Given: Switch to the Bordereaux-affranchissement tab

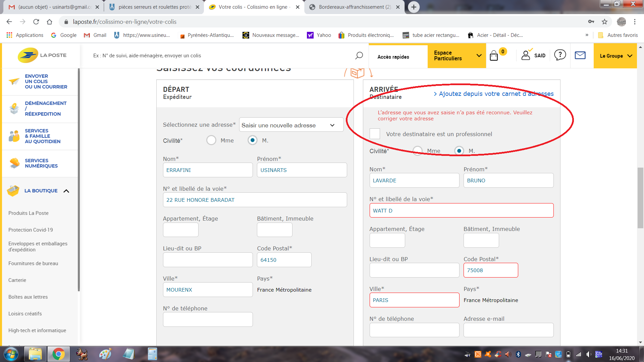Looking at the screenshot, I should pyautogui.click(x=355, y=7).
